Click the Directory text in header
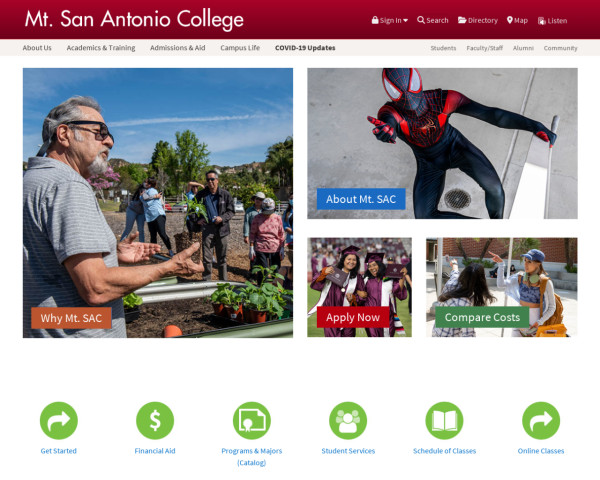This screenshot has width=600, height=480. pyautogui.click(x=483, y=20)
